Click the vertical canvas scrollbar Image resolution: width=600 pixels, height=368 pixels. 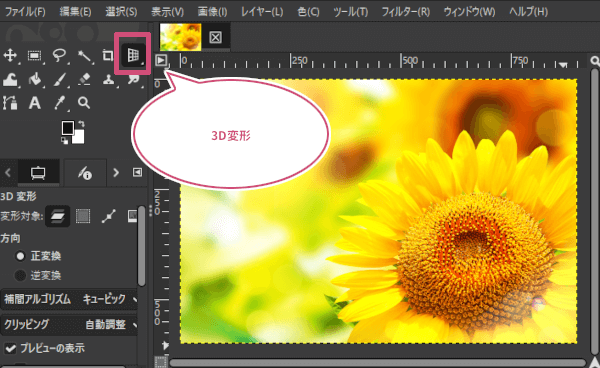coord(595,212)
